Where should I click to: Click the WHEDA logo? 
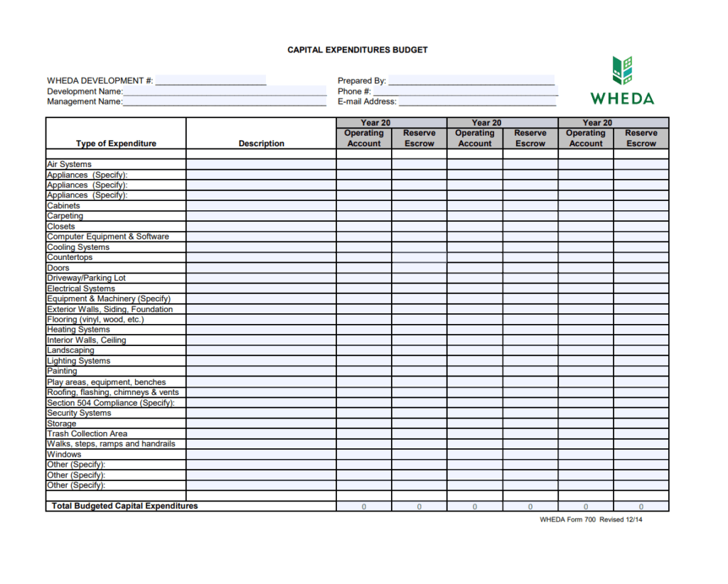tap(622, 80)
